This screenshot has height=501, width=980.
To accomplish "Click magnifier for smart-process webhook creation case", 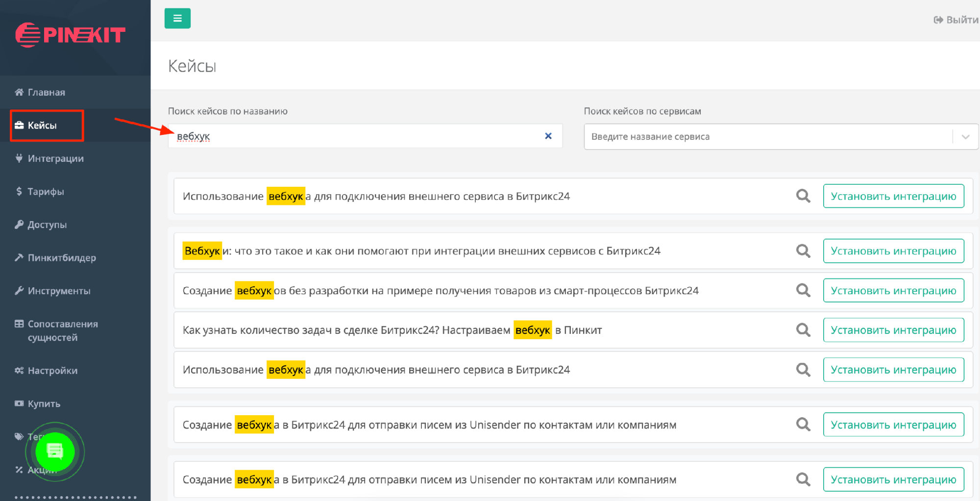I will [803, 291].
